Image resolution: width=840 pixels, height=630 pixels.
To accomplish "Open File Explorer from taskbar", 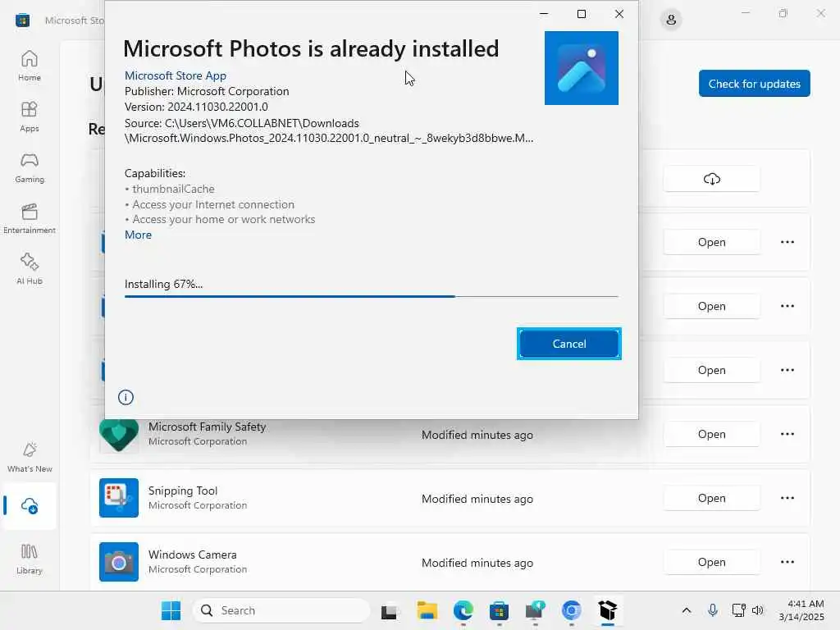I will point(427,610).
